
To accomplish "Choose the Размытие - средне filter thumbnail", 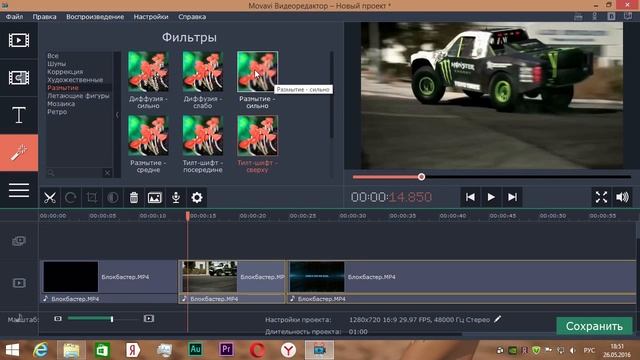I will pos(148,135).
